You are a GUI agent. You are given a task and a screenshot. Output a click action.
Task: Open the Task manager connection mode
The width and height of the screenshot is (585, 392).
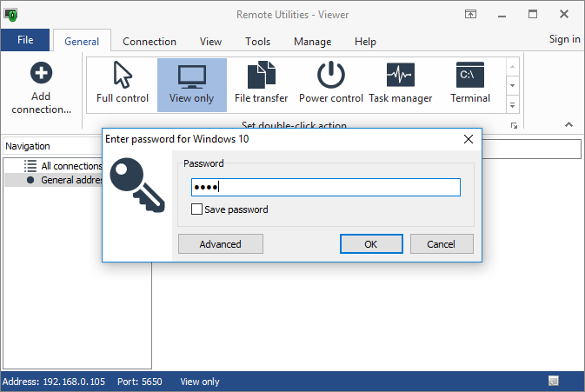pos(400,76)
